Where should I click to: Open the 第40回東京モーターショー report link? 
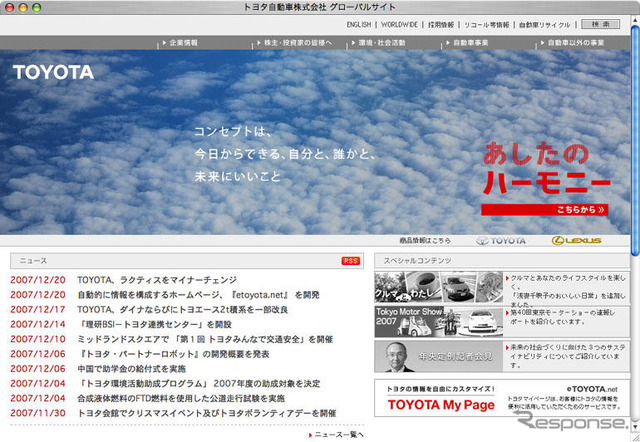[x=562, y=317]
